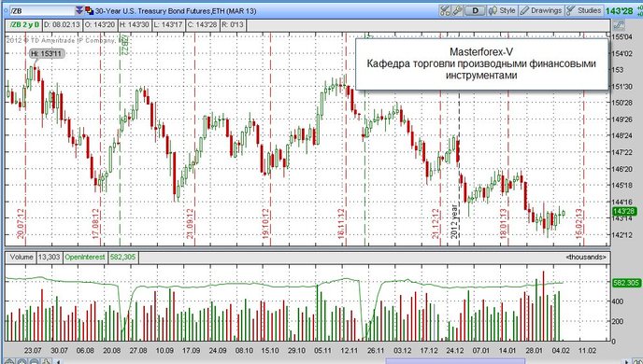This screenshot has height=364, width=643.
Task: Click the 582,305 open interest value marker
Action: (x=626, y=283)
